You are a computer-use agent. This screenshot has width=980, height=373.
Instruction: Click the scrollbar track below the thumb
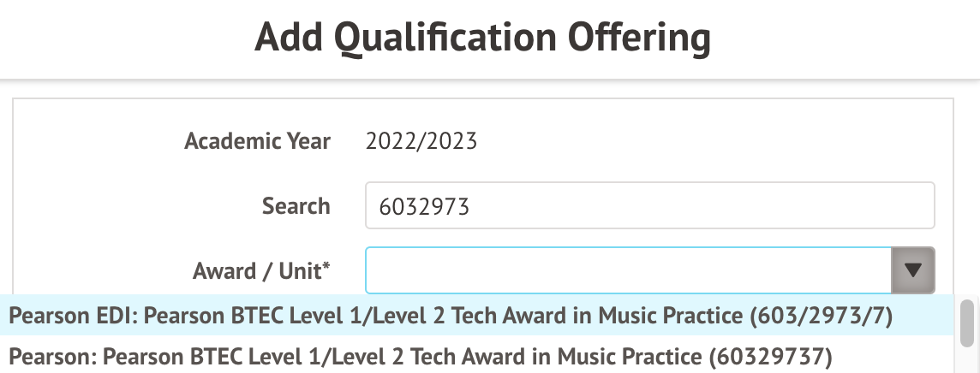pyautogui.click(x=968, y=358)
